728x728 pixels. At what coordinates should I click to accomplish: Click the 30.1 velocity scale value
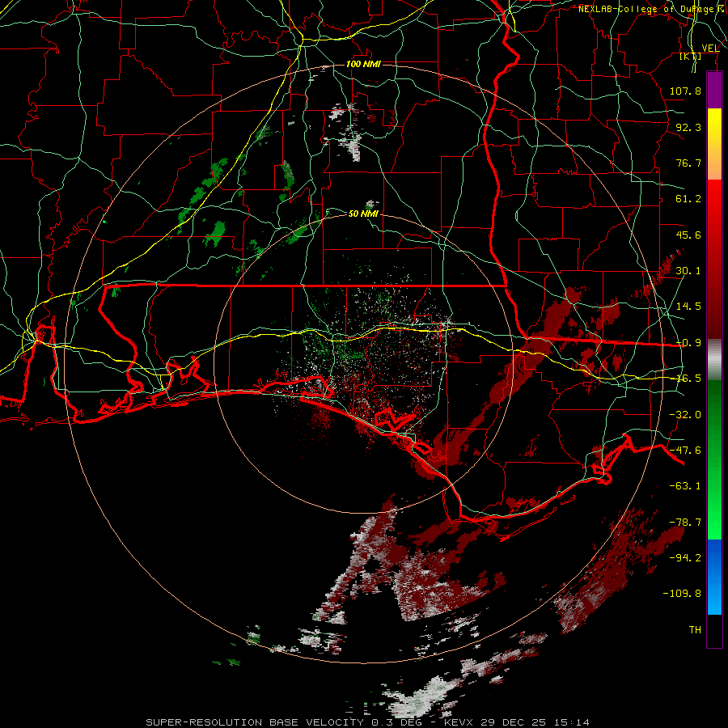(688, 271)
